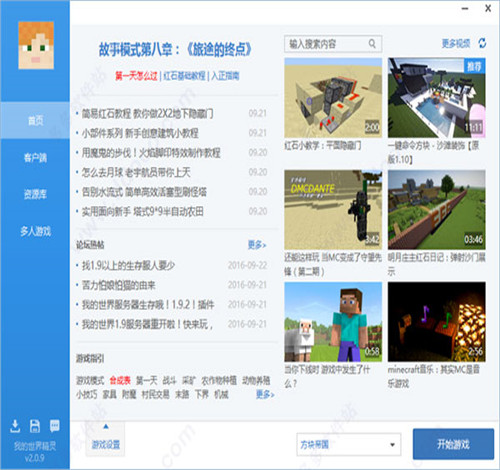Image resolution: width=500 pixels, height=470 pixels.
Task: Click the 末路 guide link
Action: [182, 395]
